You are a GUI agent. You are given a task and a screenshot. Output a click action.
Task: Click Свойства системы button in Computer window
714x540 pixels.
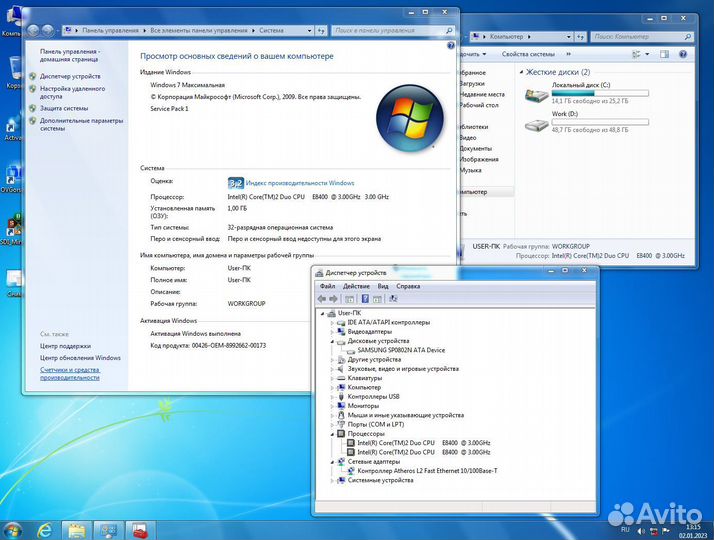click(528, 54)
